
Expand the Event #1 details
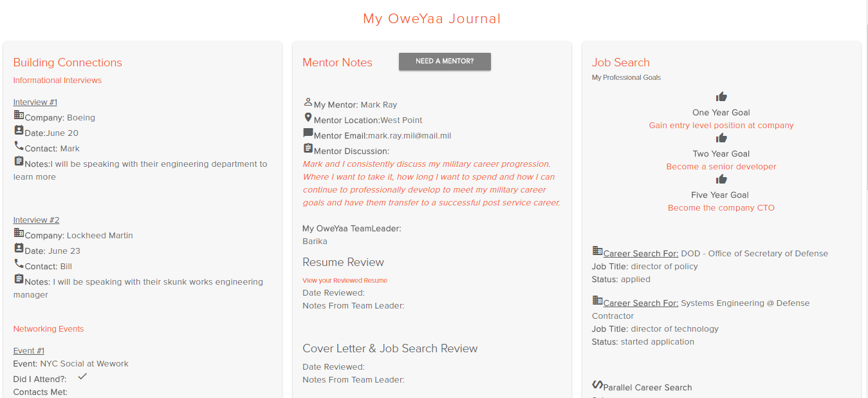(28, 350)
